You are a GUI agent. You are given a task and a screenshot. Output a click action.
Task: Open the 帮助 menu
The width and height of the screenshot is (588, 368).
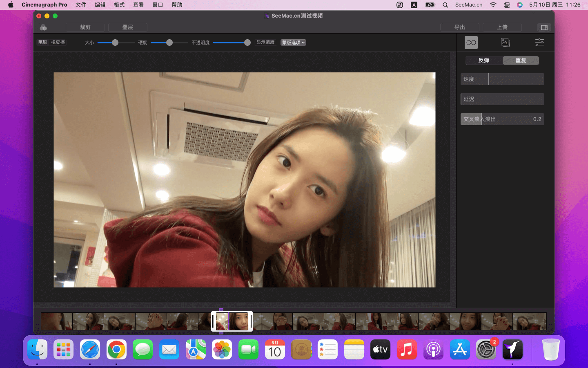[x=177, y=5]
